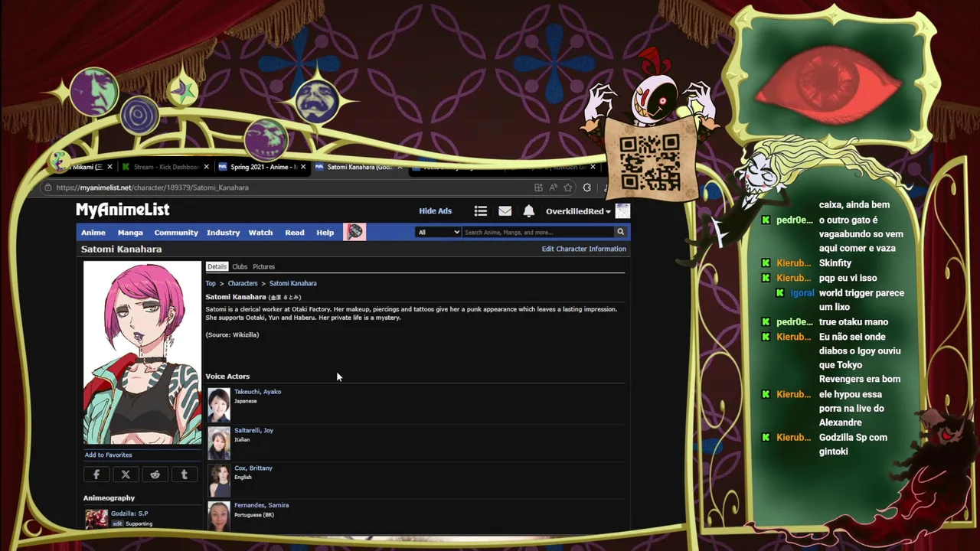Image resolution: width=980 pixels, height=551 pixels.
Task: Click the Search Anime, Manga field
Action: click(x=537, y=232)
